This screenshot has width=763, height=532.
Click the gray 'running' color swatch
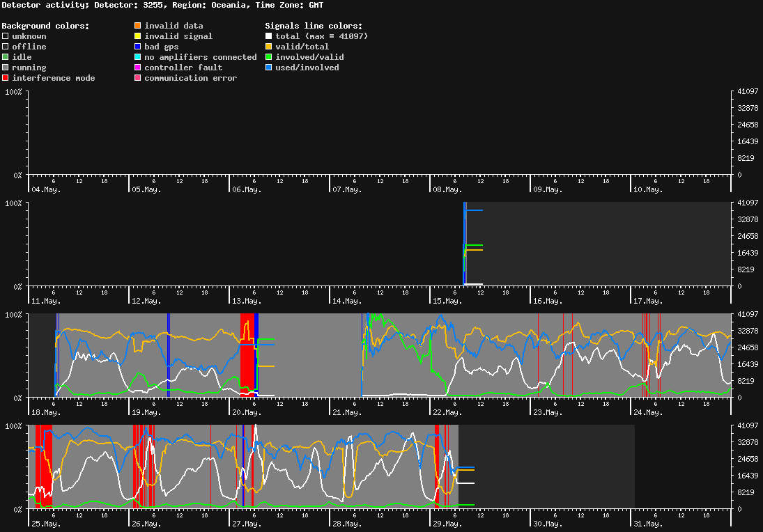pos(6,68)
